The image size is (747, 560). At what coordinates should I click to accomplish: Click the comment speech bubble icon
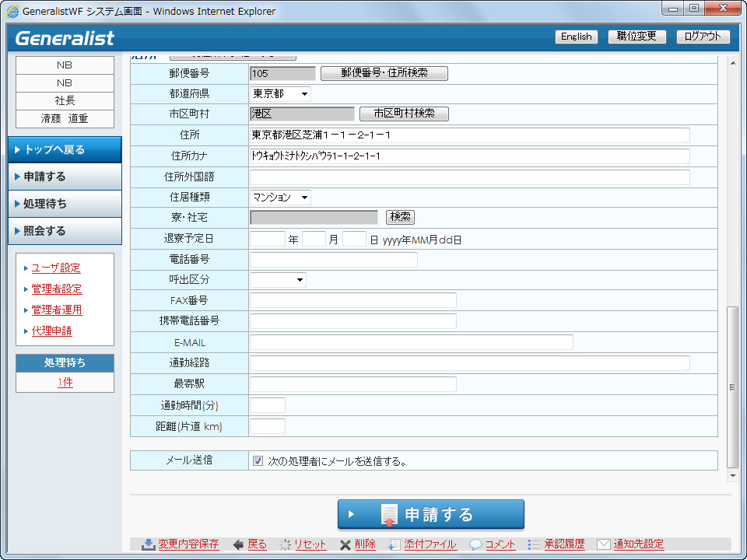click(475, 544)
